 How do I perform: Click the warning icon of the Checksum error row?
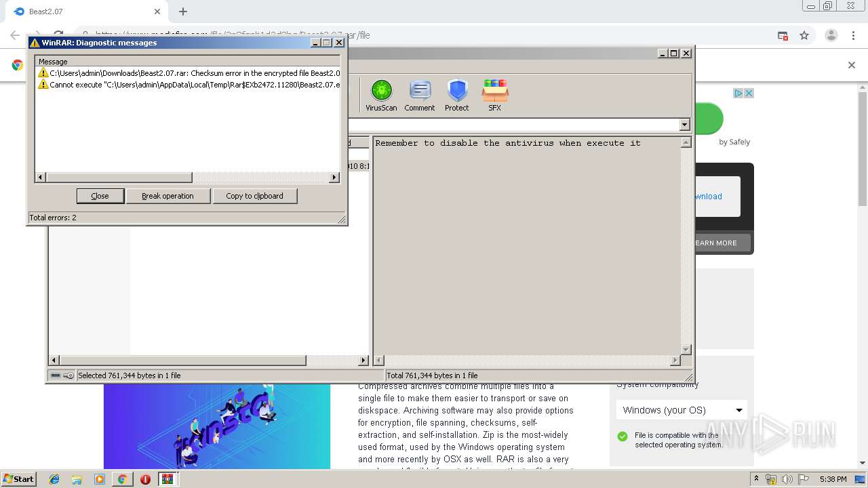pos(43,73)
